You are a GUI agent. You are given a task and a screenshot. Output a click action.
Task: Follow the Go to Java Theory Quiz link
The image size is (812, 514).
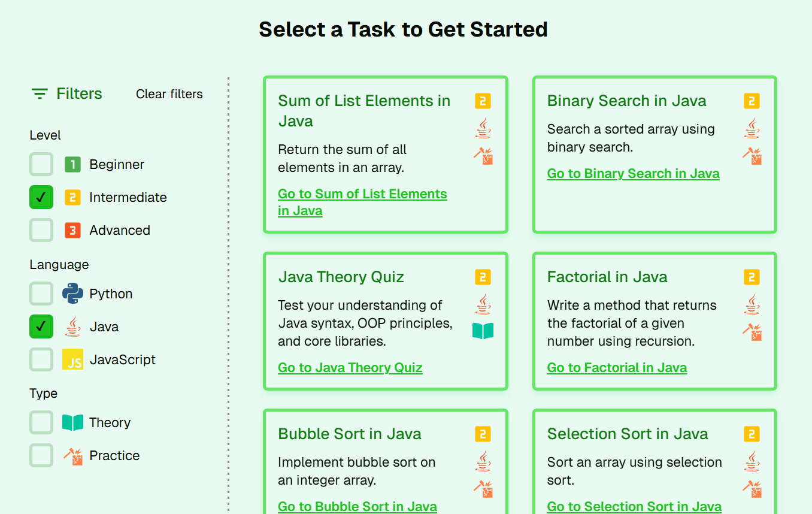[x=350, y=368]
